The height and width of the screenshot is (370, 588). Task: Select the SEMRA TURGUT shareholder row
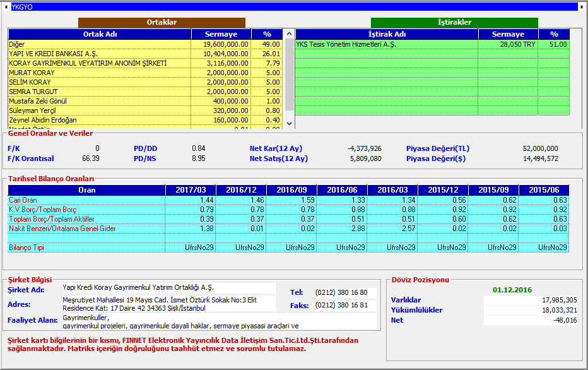[x=144, y=92]
